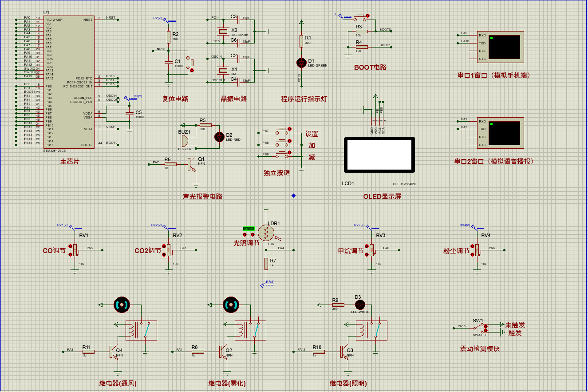Click the 程序运行指示灯 label

point(304,99)
